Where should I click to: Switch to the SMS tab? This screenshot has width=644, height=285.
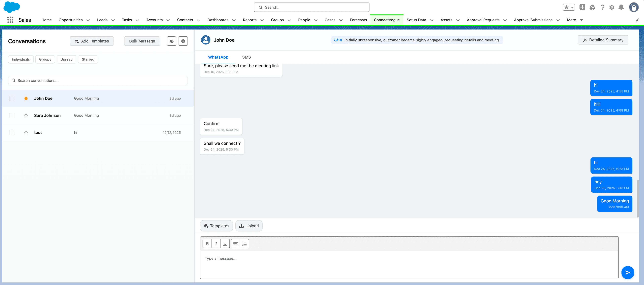click(x=247, y=57)
